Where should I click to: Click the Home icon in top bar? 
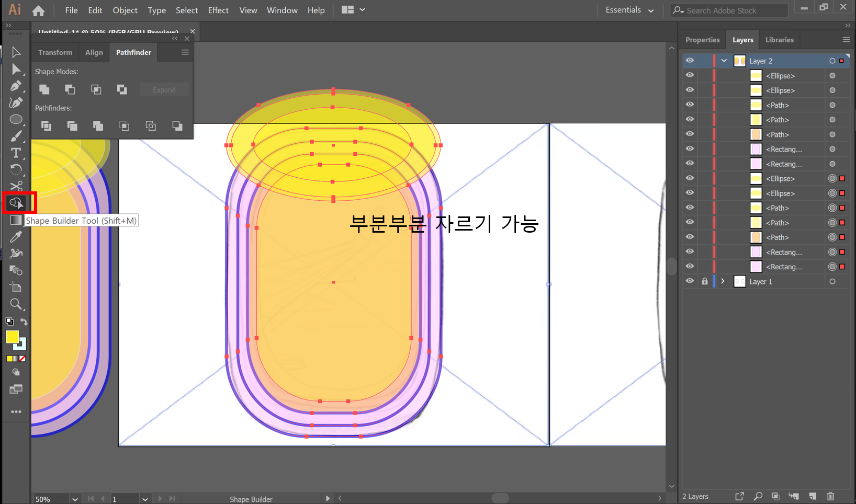tap(38, 10)
